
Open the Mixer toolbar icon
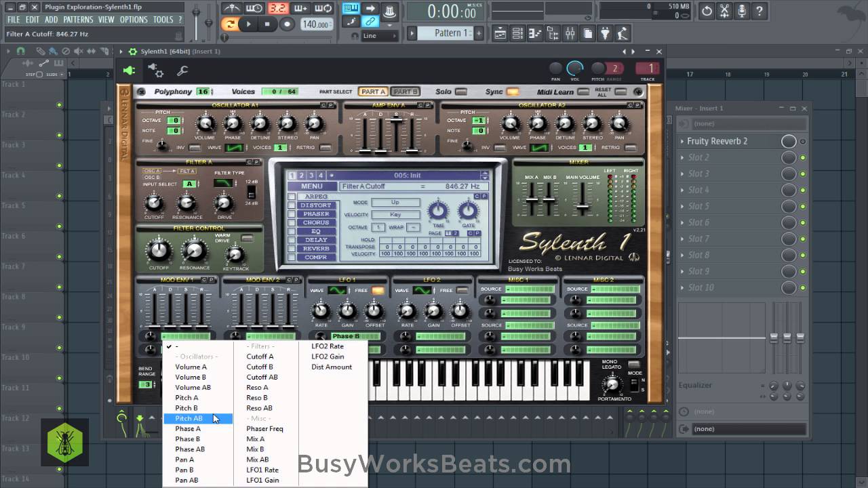(x=570, y=33)
